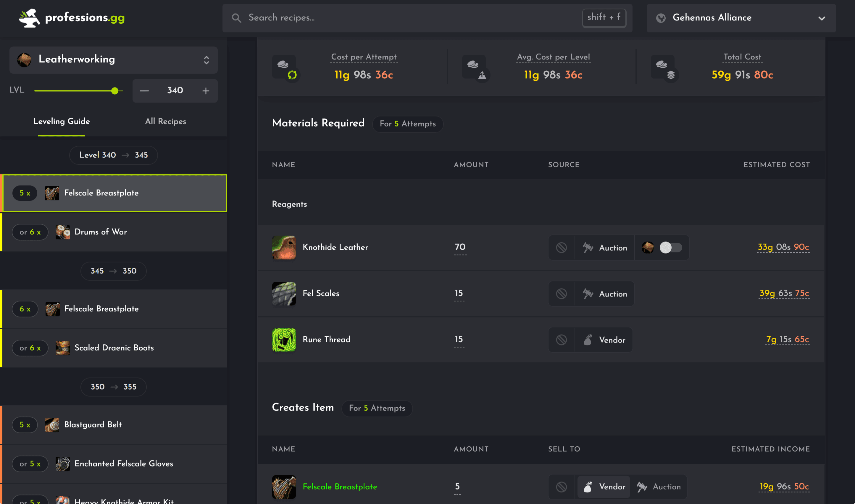Set Felscale Breastplate sell-to as Auction

point(659,487)
